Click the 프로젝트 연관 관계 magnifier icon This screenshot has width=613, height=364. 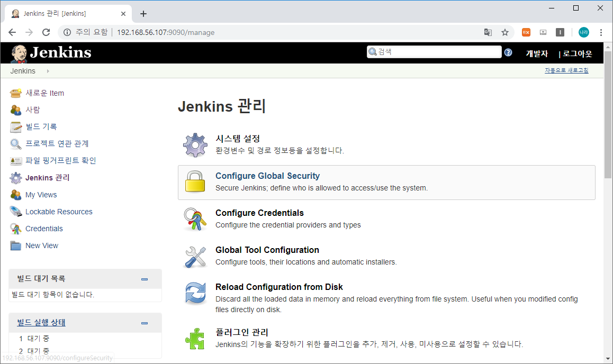(x=16, y=144)
